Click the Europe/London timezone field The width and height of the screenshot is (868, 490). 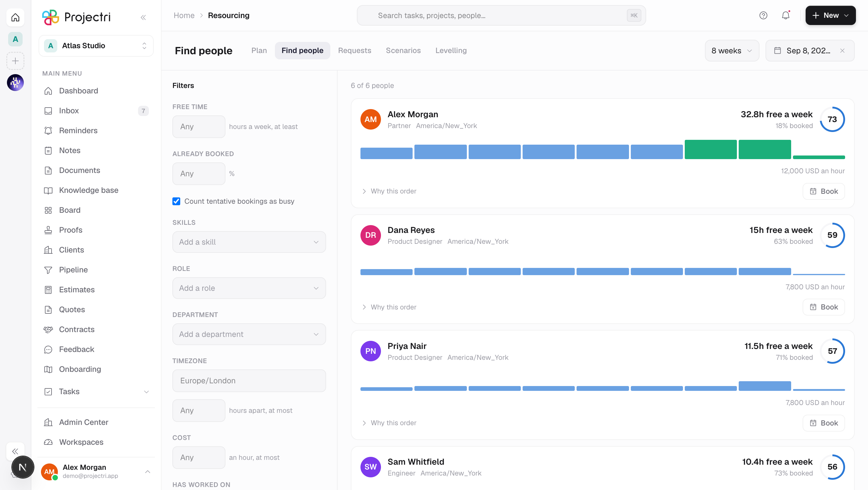pyautogui.click(x=249, y=381)
